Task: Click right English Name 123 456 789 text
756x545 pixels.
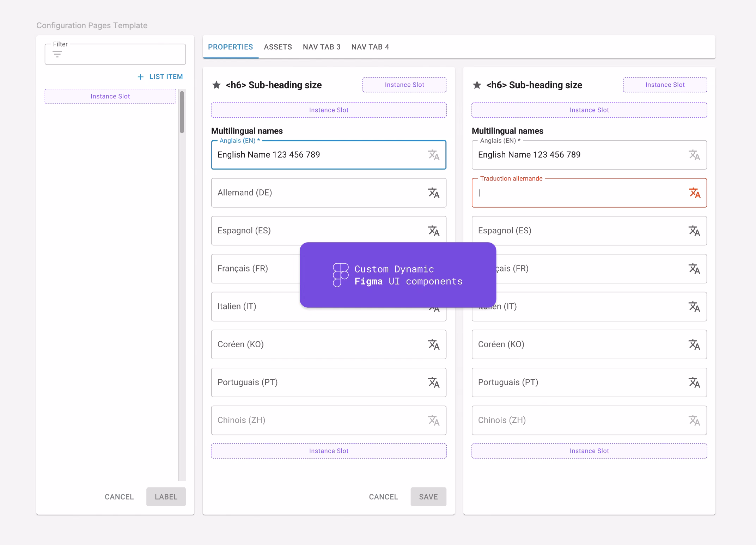Action: pos(529,155)
